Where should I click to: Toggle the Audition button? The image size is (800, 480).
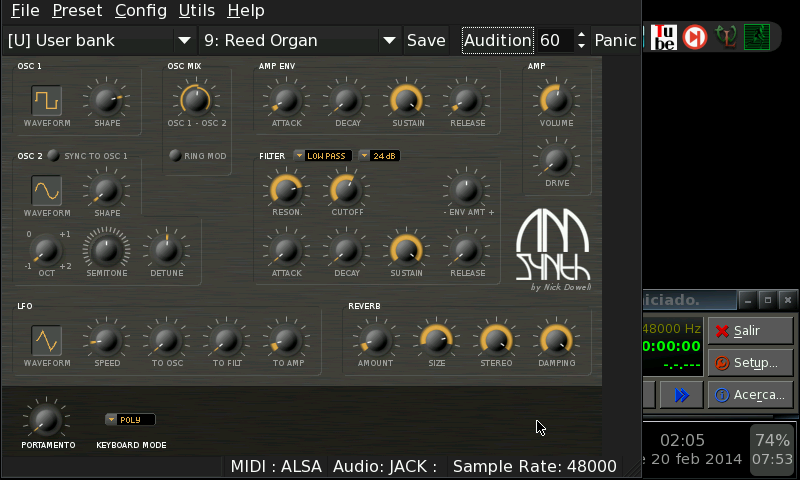(x=497, y=41)
